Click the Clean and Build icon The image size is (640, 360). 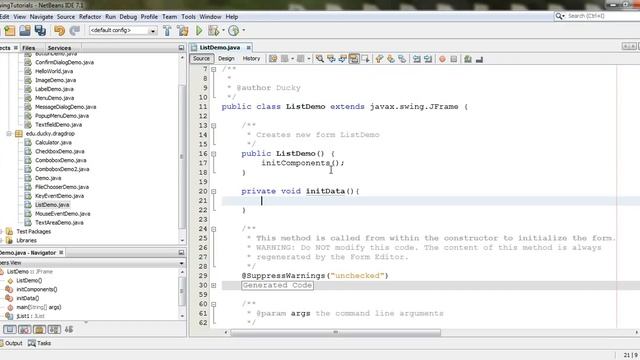click(x=183, y=31)
